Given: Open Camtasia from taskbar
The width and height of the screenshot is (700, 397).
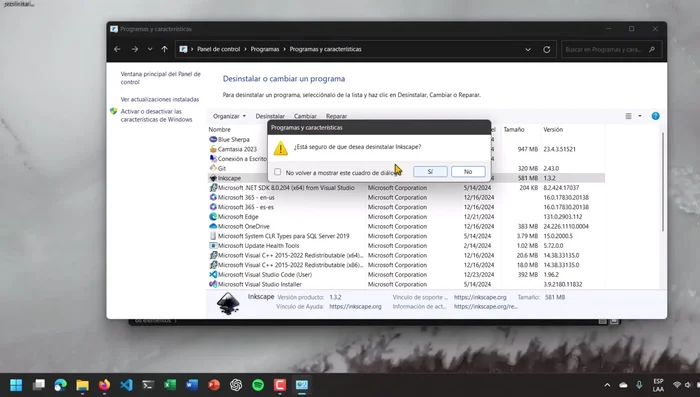Looking at the screenshot, I should 280,385.
